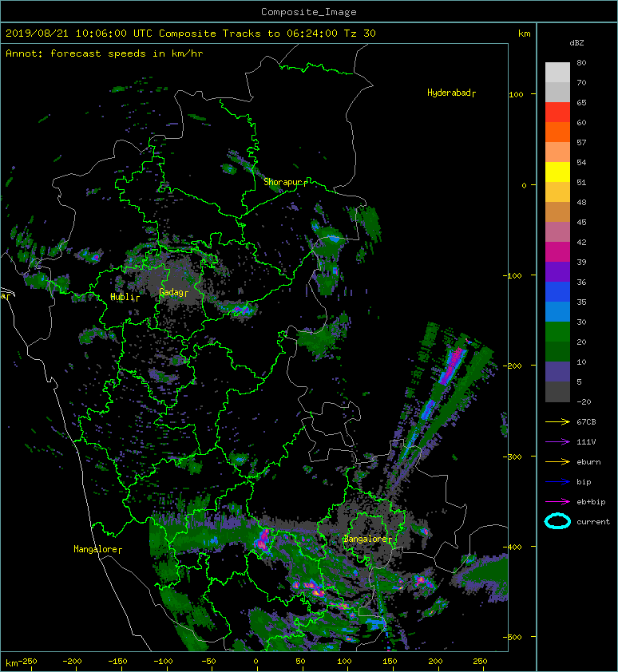Viewport: 618px width, 672px height.
Task: Click the 'km' unit label at top right
Action: (525, 34)
